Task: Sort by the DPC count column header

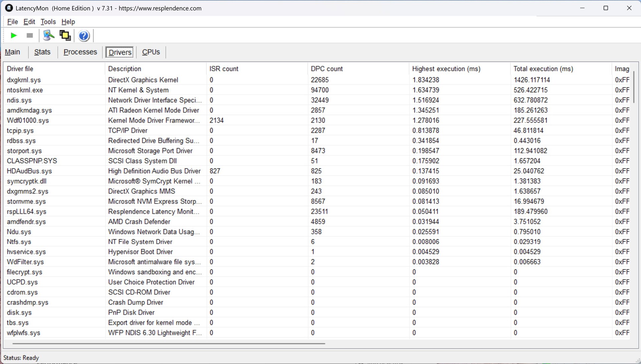Action: [x=327, y=69]
